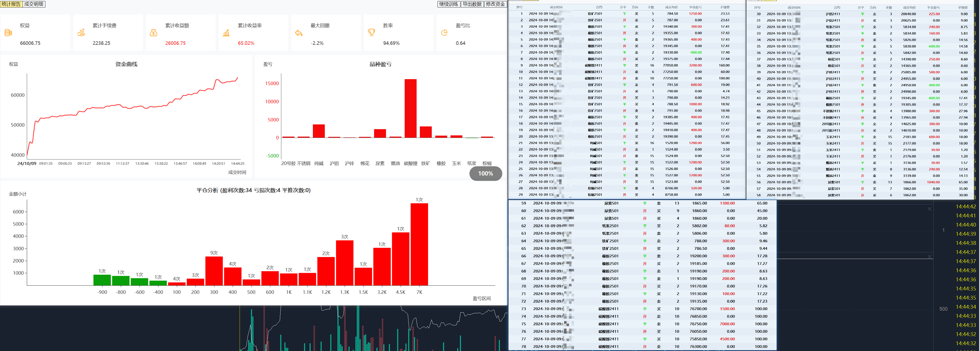
Task: Click the 24/10/09 date on equity axis
Action: (27, 164)
